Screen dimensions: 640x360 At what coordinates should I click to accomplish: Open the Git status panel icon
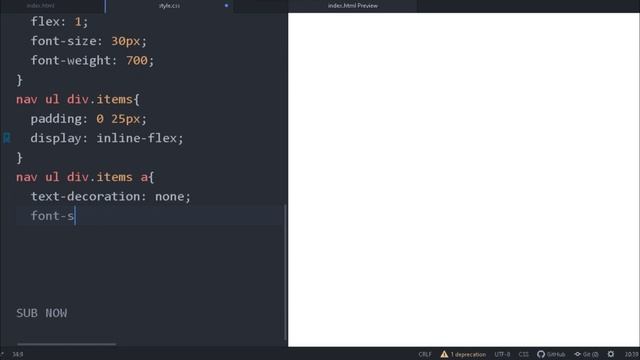[x=578, y=354]
